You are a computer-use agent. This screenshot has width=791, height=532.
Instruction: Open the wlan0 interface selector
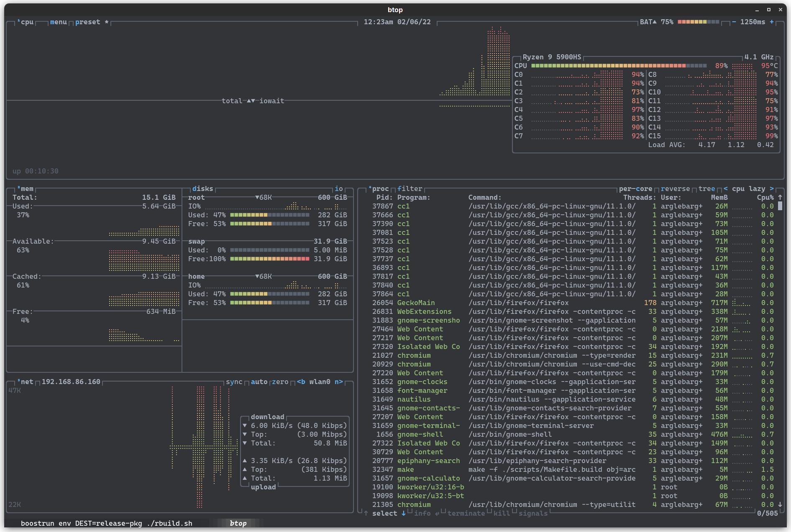[x=320, y=382]
